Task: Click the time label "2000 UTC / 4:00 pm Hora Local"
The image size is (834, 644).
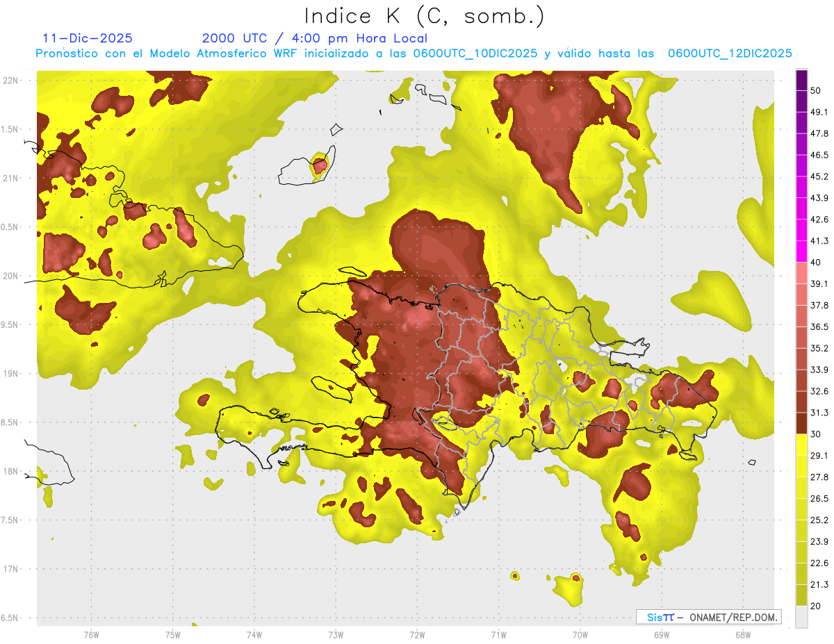Action: pyautogui.click(x=315, y=39)
